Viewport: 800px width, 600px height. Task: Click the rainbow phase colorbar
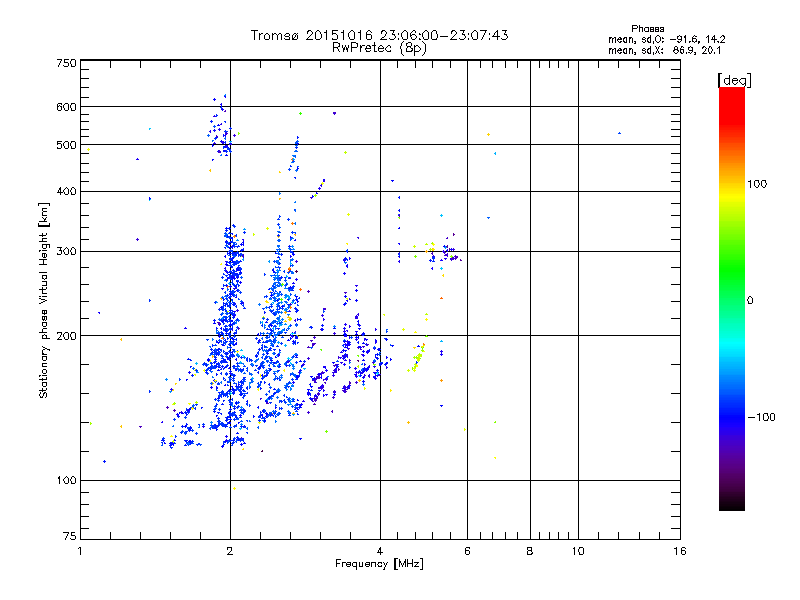(732, 298)
